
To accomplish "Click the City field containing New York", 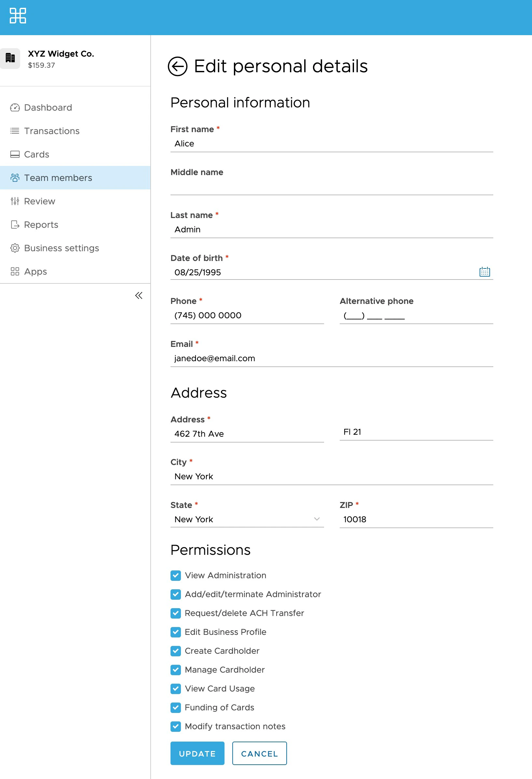I will point(332,476).
